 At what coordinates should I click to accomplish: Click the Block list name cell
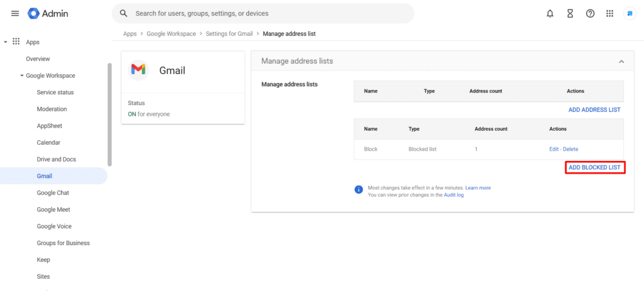pos(370,149)
